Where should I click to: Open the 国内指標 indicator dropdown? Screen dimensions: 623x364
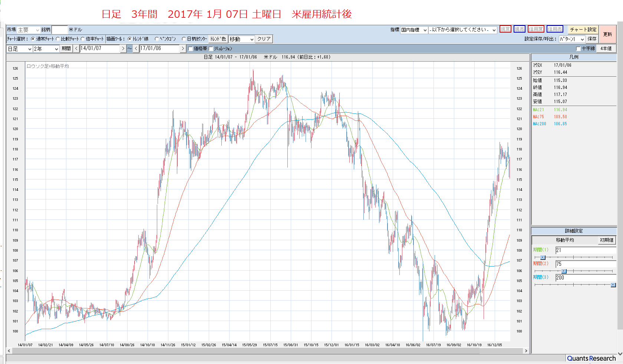pyautogui.click(x=414, y=30)
